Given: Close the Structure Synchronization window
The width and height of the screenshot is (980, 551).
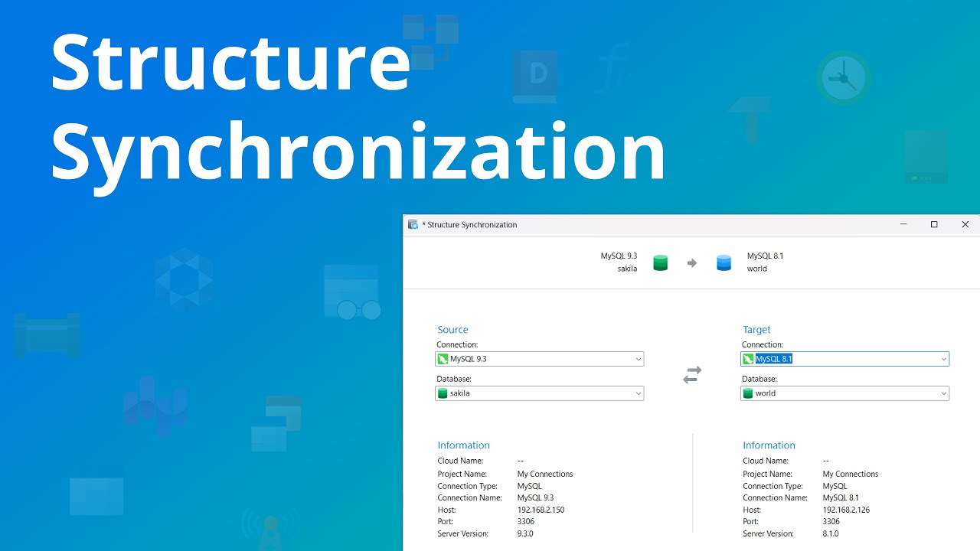Looking at the screenshot, I should coord(965,224).
